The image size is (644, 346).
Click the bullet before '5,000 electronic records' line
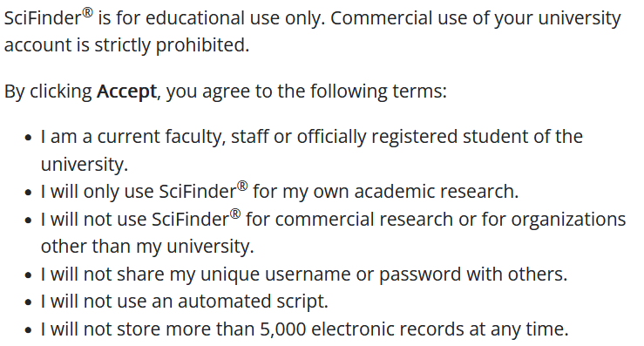coord(28,330)
